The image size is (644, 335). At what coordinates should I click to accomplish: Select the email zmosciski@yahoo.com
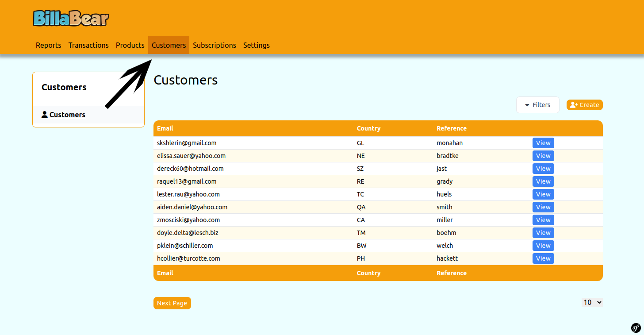tap(188, 220)
